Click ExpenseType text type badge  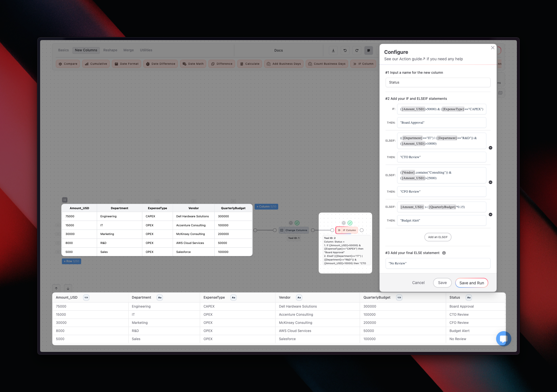tap(234, 298)
